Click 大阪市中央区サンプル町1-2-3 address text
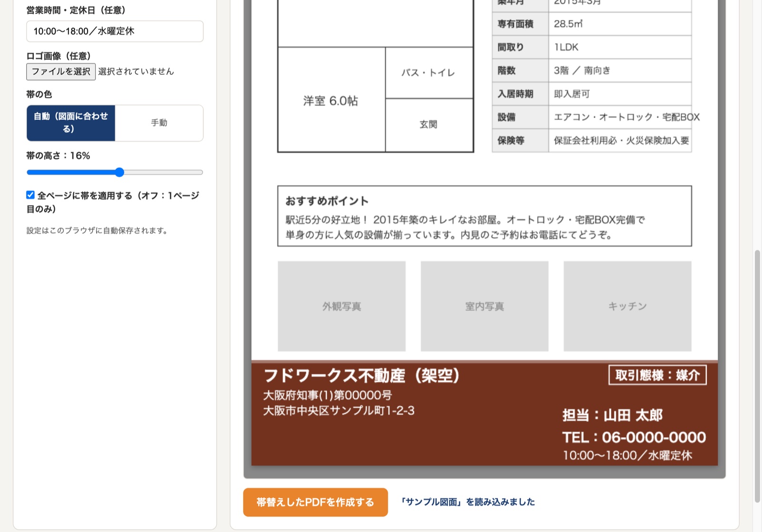 click(339, 411)
